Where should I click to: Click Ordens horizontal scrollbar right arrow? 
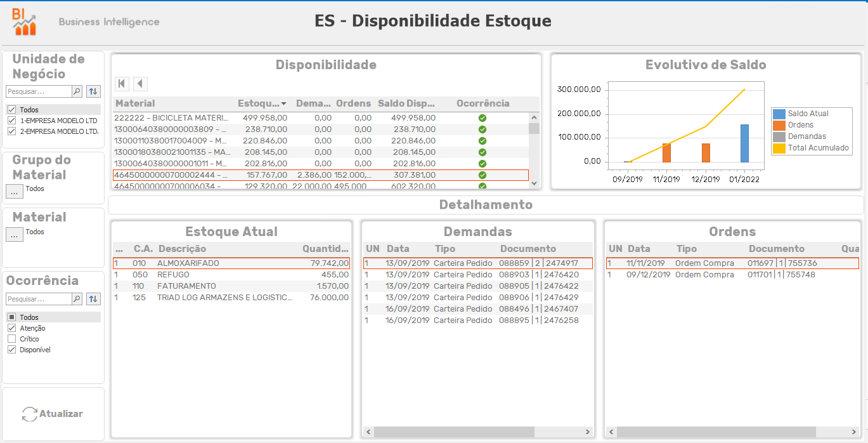[x=855, y=432]
